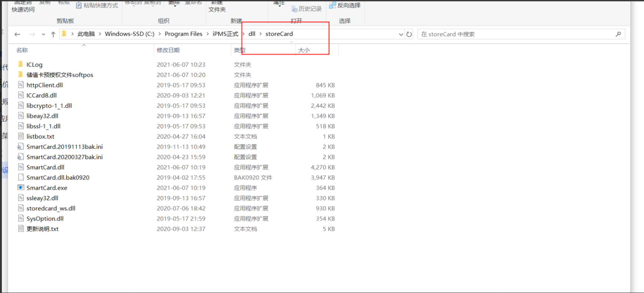Screen dimensions: 644x293
Task: Click Paste shortcut (粘贴快捷方式) button
Action: (97, 6)
